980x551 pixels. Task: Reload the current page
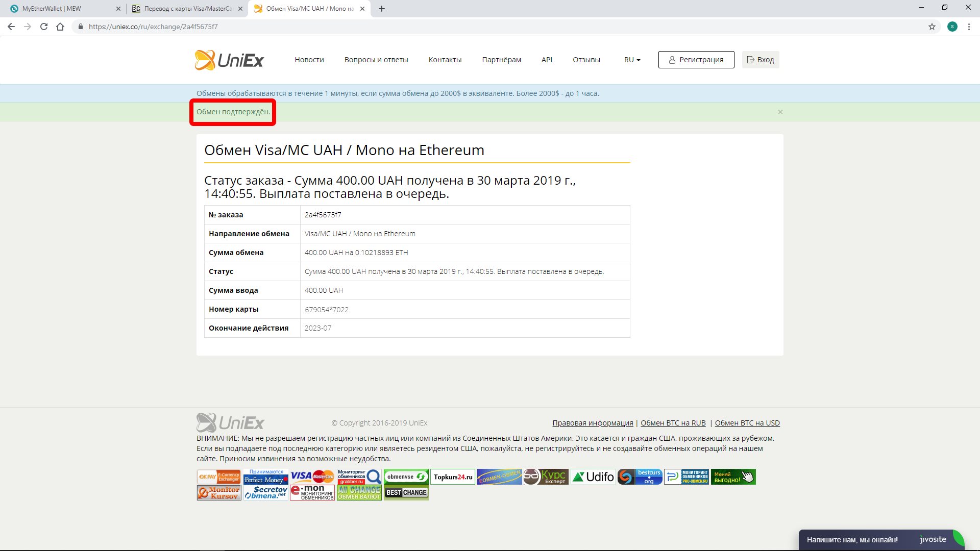click(x=44, y=27)
